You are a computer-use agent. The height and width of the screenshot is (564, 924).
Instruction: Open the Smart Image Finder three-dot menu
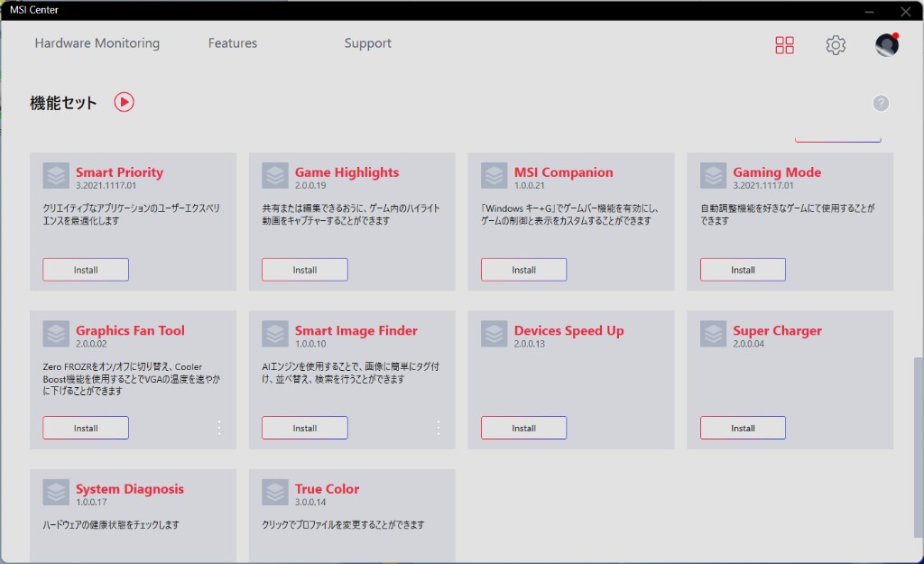(439, 428)
